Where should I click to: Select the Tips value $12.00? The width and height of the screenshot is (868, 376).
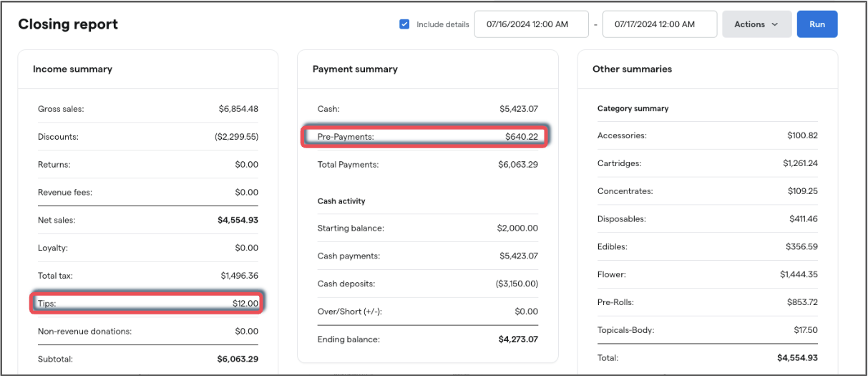[245, 304]
